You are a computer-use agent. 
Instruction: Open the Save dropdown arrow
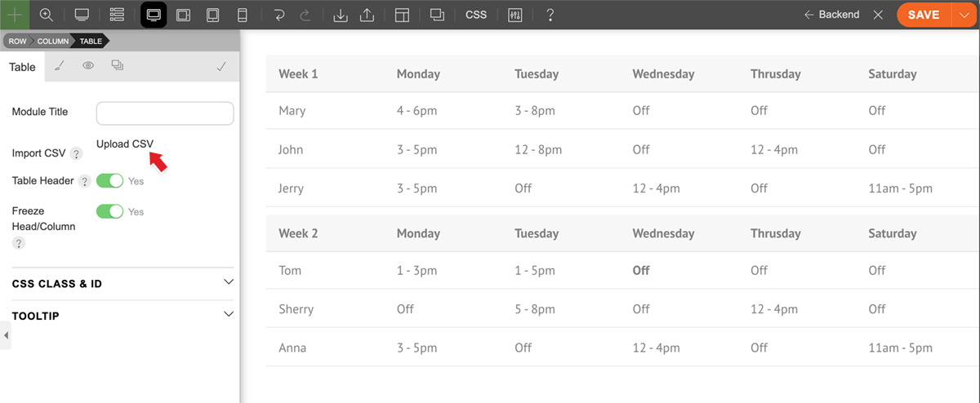(x=964, y=15)
